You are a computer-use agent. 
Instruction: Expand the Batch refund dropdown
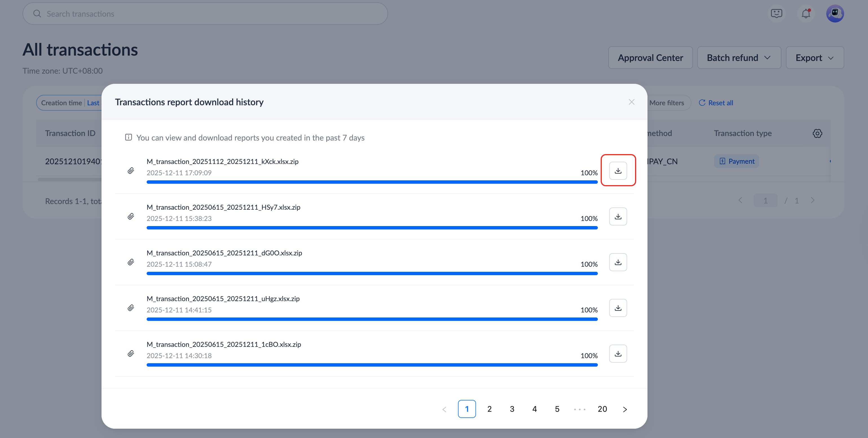739,58
